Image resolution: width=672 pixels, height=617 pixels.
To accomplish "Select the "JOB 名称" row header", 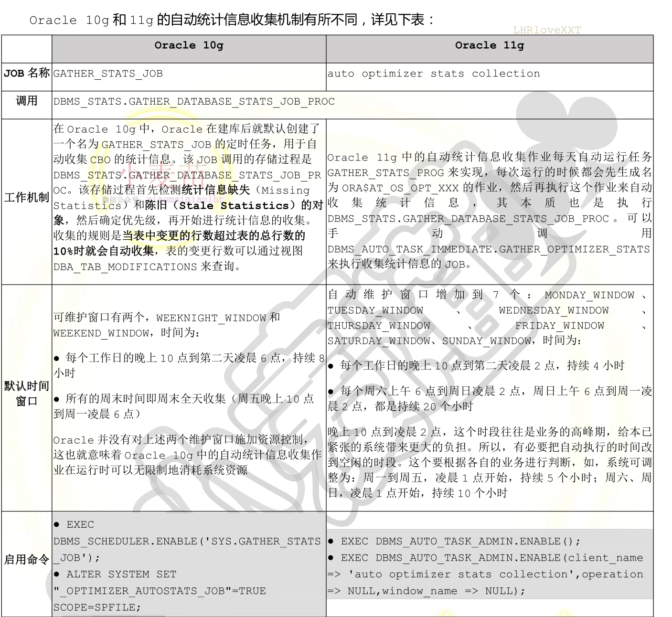I will pyautogui.click(x=27, y=73).
